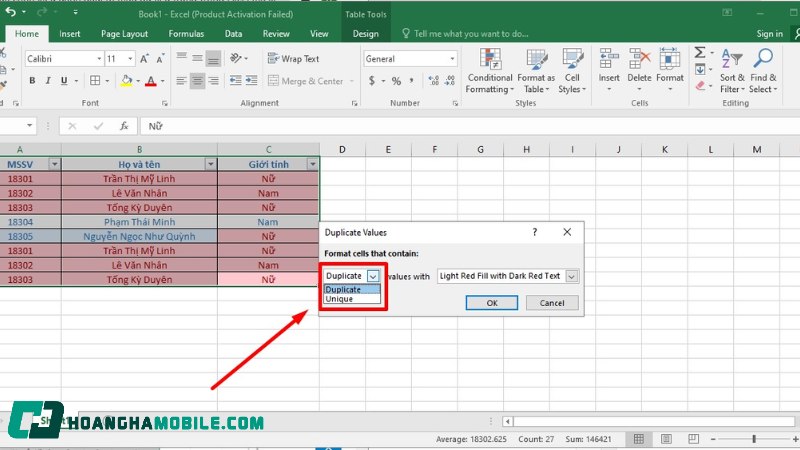The width and height of the screenshot is (800, 450).
Task: Click Increase Indent icon
Action: point(252,81)
